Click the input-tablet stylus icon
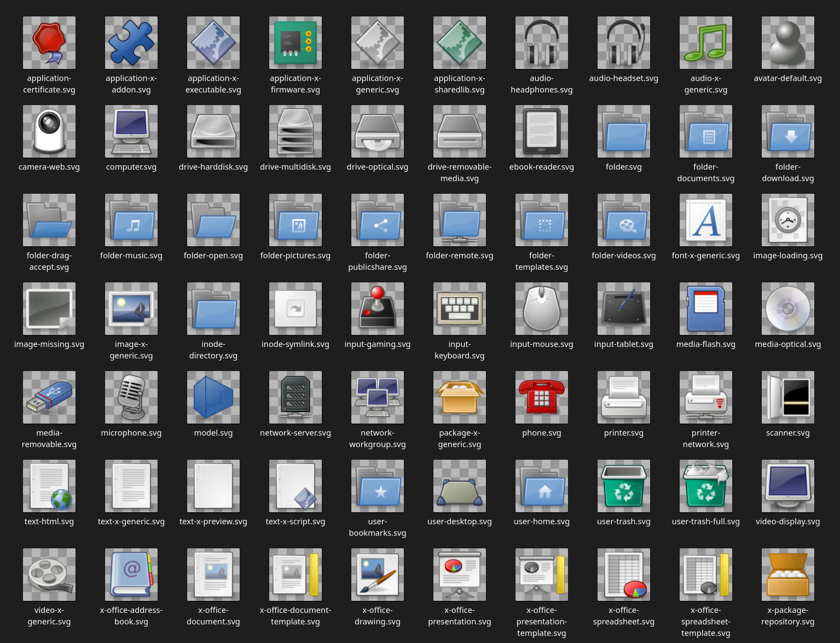Image resolution: width=840 pixels, height=643 pixels. 624,309
